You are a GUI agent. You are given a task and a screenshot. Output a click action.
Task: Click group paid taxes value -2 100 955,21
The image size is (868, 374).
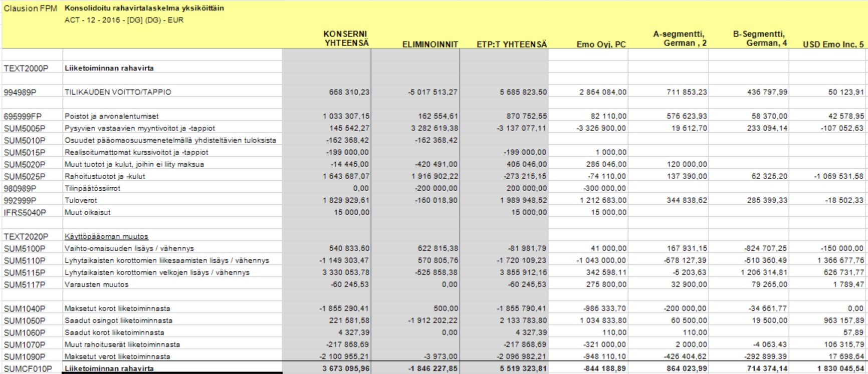(x=344, y=356)
